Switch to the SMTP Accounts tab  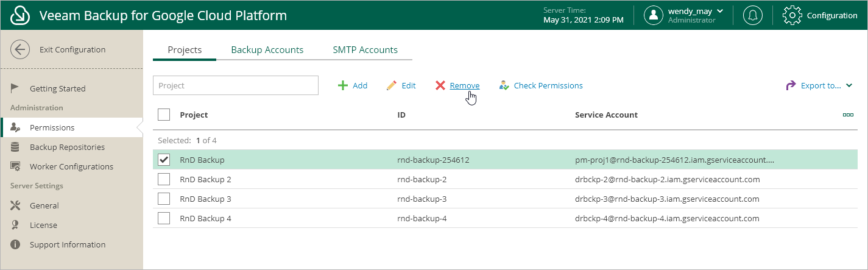coord(365,50)
